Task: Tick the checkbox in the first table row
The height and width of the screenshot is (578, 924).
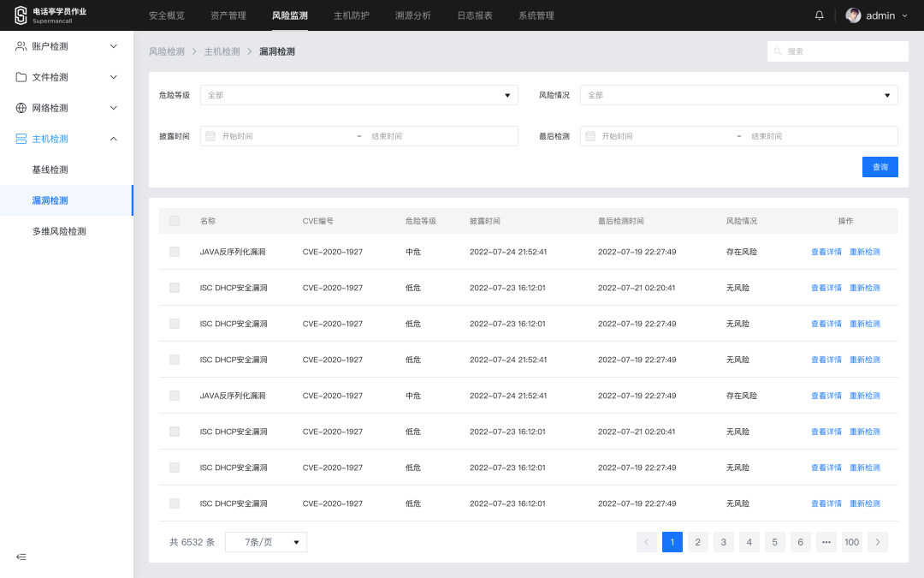Action: pyautogui.click(x=175, y=252)
